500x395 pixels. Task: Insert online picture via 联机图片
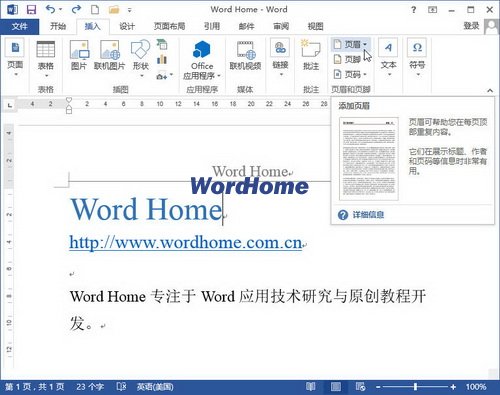(109, 55)
